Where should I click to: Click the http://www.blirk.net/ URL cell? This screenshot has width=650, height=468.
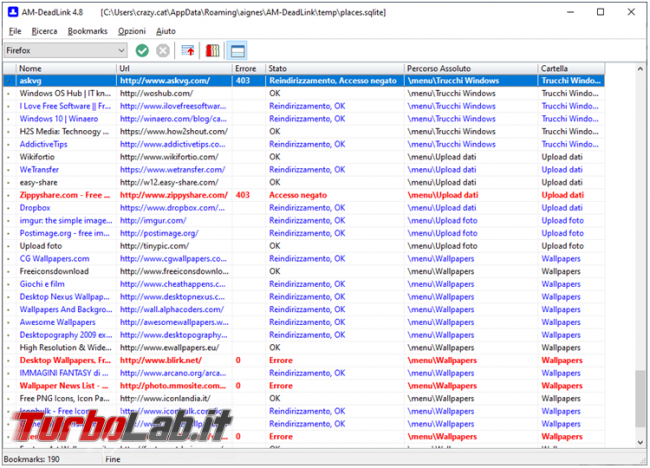click(x=174, y=361)
